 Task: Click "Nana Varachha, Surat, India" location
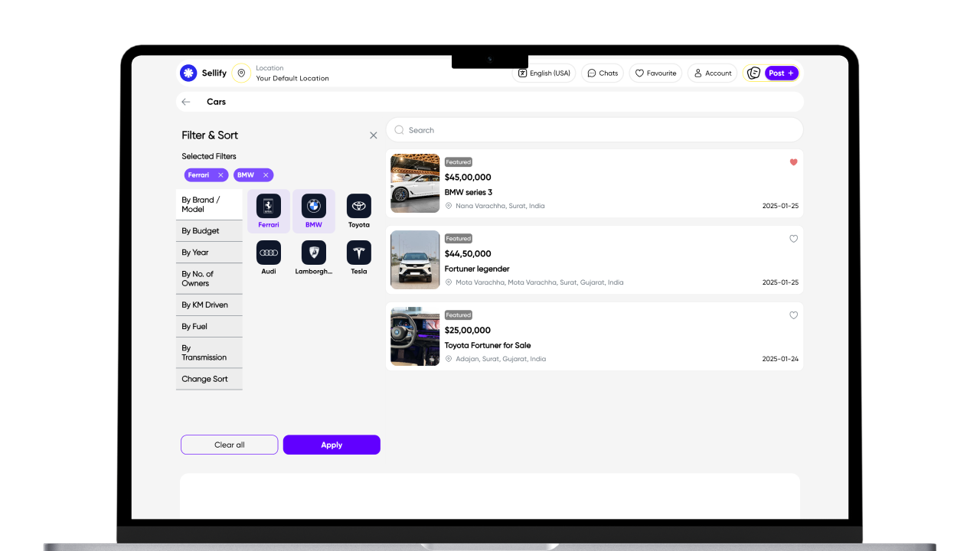tap(500, 206)
